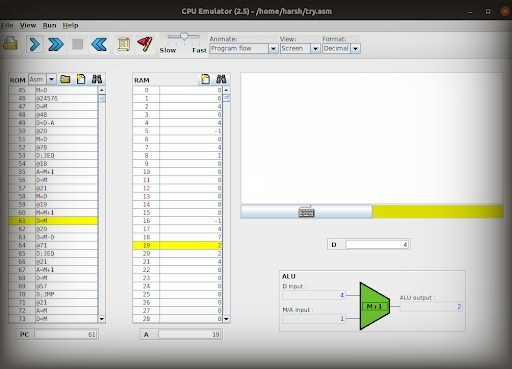Select ROM row 63 D=M-D
Image resolution: width=512 pixels, height=369 pixels.
pyautogui.click(x=53, y=237)
